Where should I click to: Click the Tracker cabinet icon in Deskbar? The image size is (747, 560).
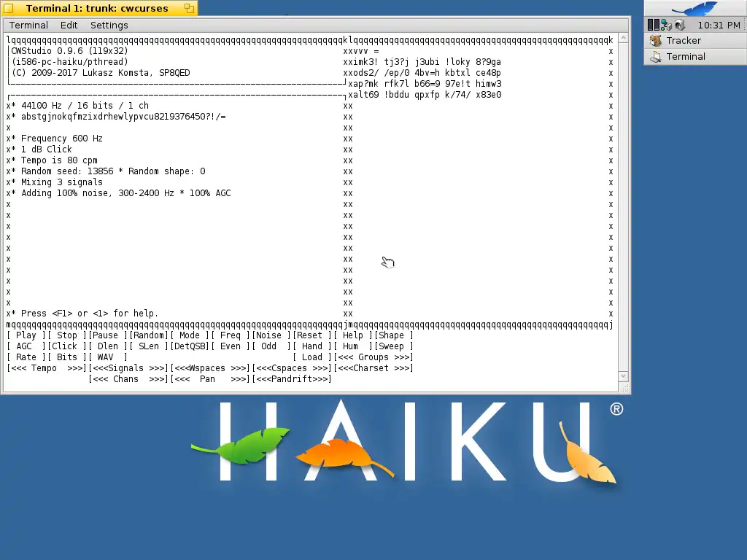pyautogui.click(x=656, y=41)
